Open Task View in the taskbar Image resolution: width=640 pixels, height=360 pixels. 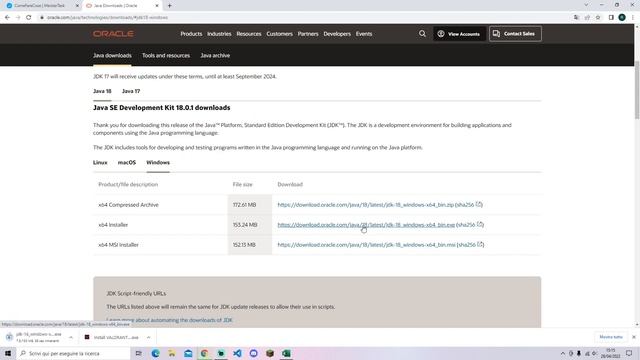click(x=138, y=353)
